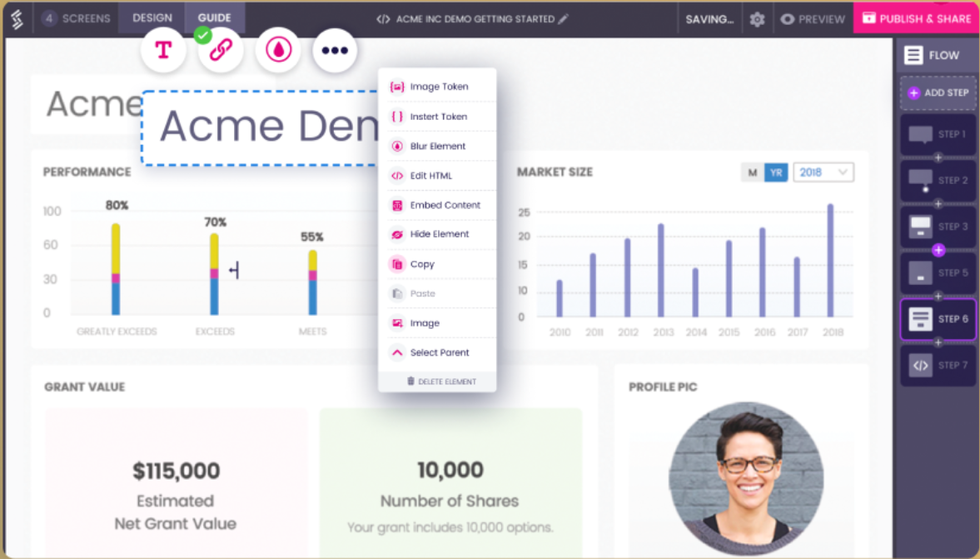This screenshot has height=559, width=980.
Task: Open the ellipsis more-options menu
Action: (335, 49)
